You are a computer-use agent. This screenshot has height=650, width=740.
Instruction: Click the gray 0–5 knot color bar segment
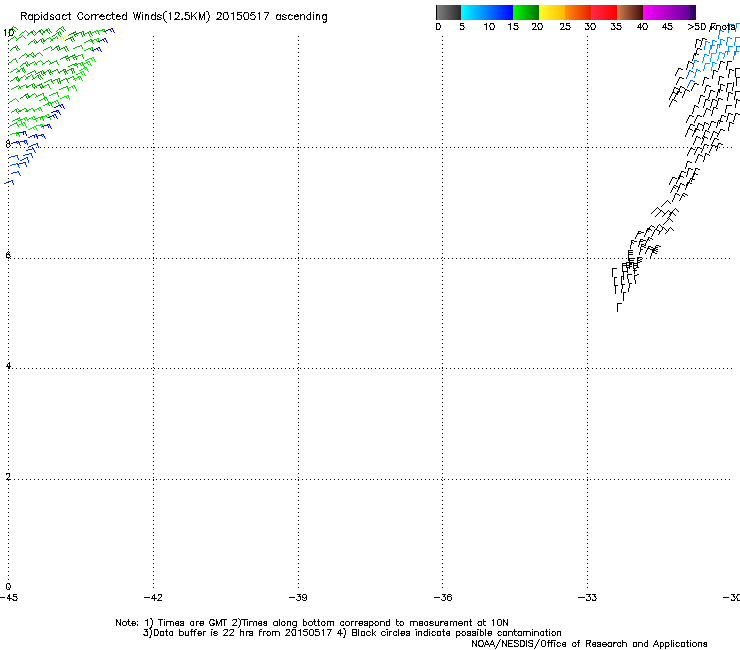[448, 12]
